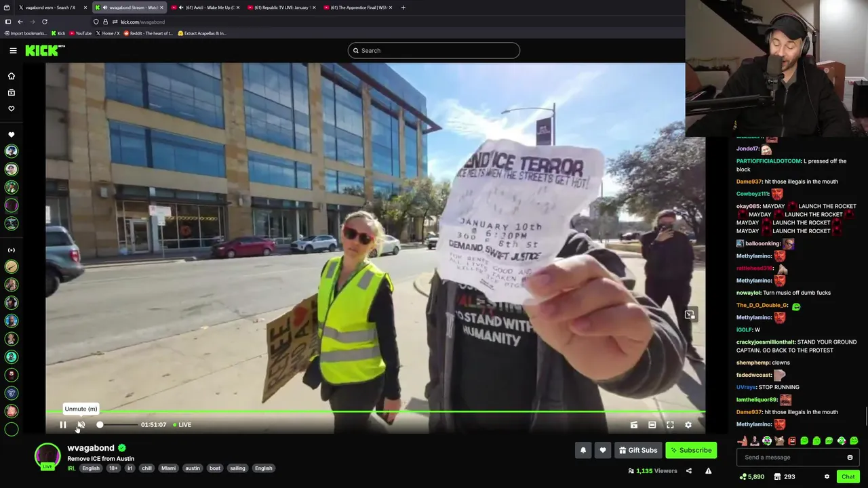Switch to the Avicii Wake Me Up tab

pos(206,7)
